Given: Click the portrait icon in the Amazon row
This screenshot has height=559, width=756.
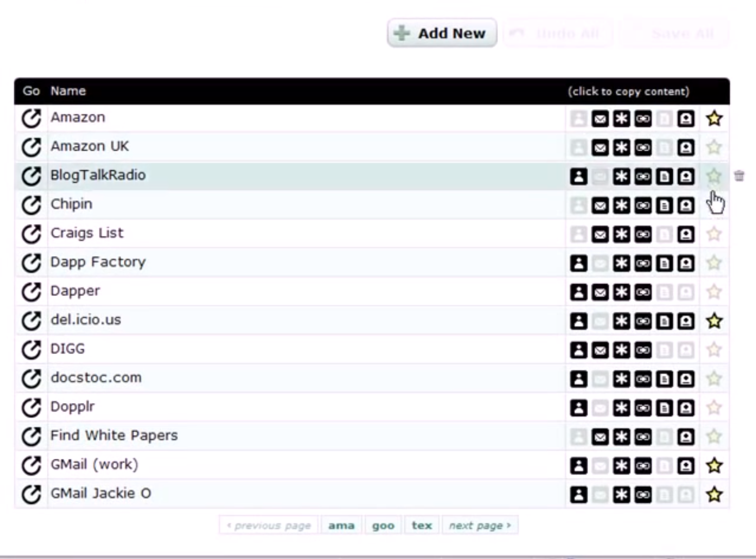Looking at the screenshot, I should [685, 119].
